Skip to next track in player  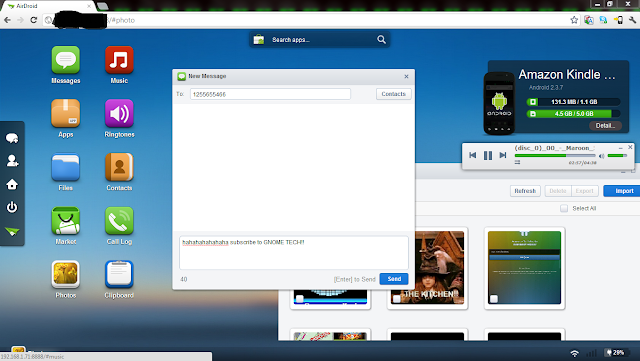503,155
